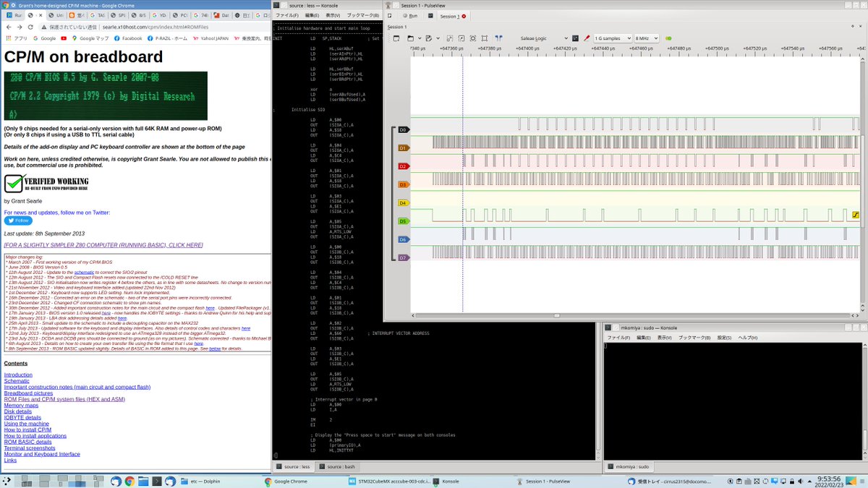
Task: Open the Saleae Logic device dropdown
Action: (545, 38)
